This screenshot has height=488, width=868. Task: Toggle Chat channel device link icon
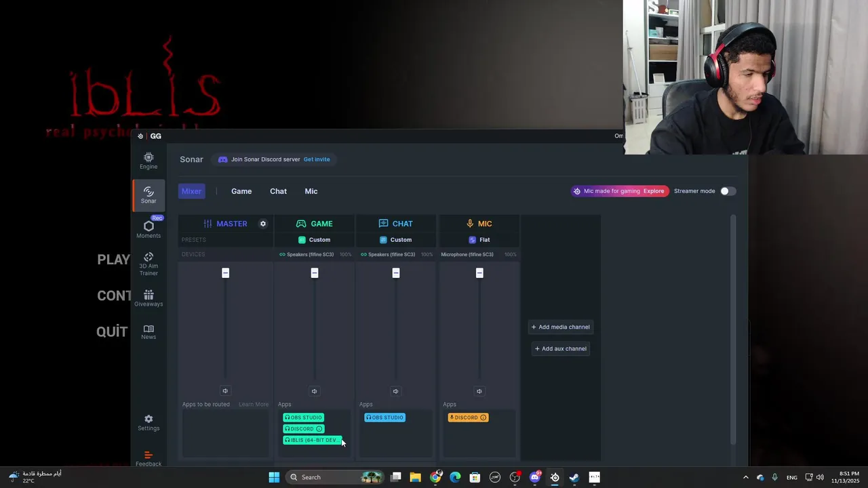tap(363, 255)
